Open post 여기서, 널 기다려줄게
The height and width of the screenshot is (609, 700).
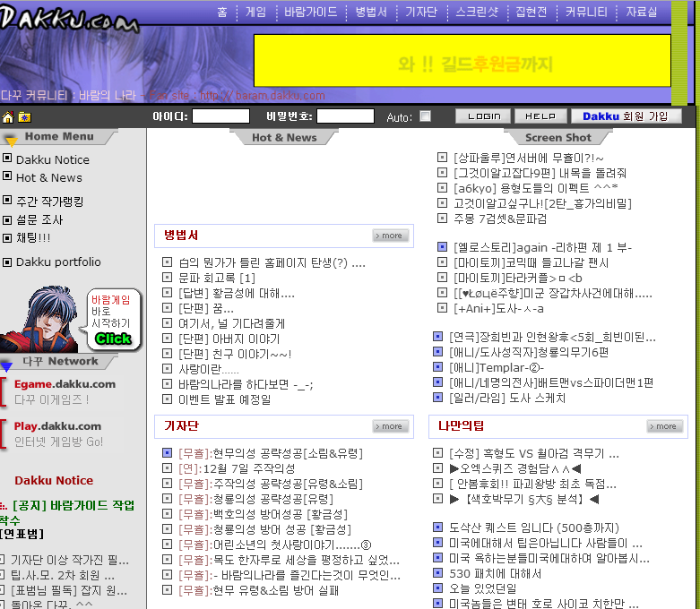pyautogui.click(x=232, y=323)
